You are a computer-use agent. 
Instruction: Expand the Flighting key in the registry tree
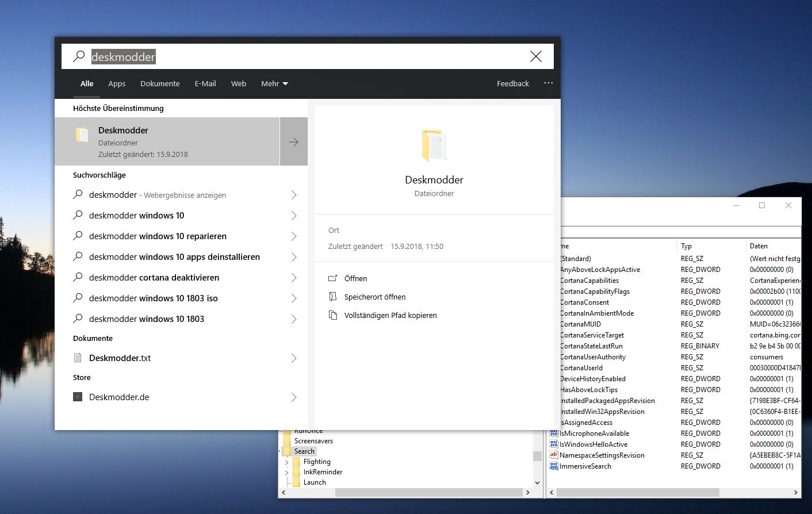(287, 462)
